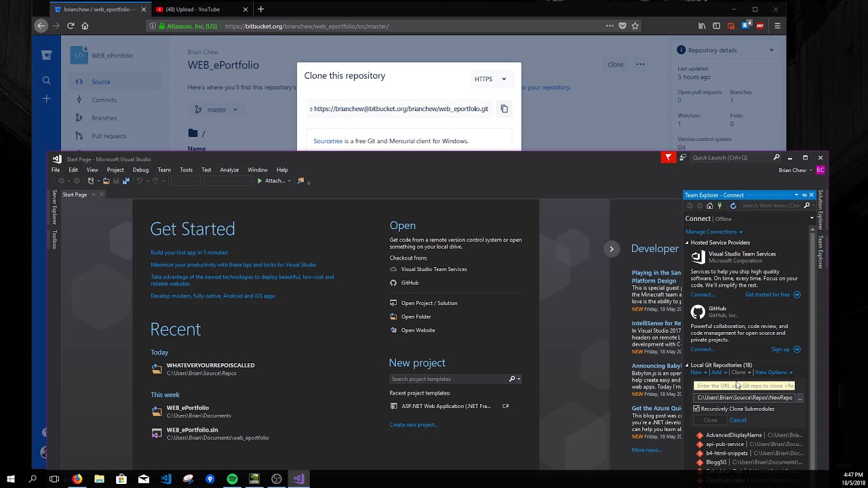Click 'Build your first app in 5 minutes!' link
Viewport: 868px width, 488px height.
[189, 253]
